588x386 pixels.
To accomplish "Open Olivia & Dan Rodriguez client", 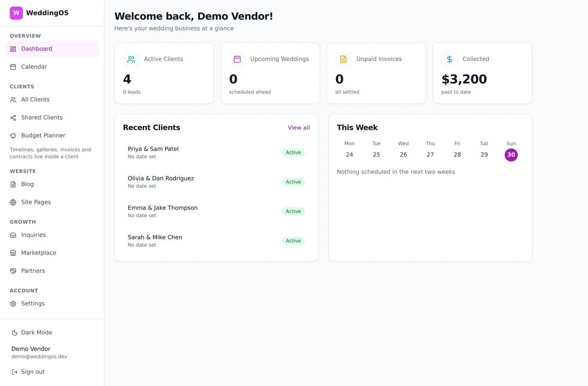I will pyautogui.click(x=216, y=182).
